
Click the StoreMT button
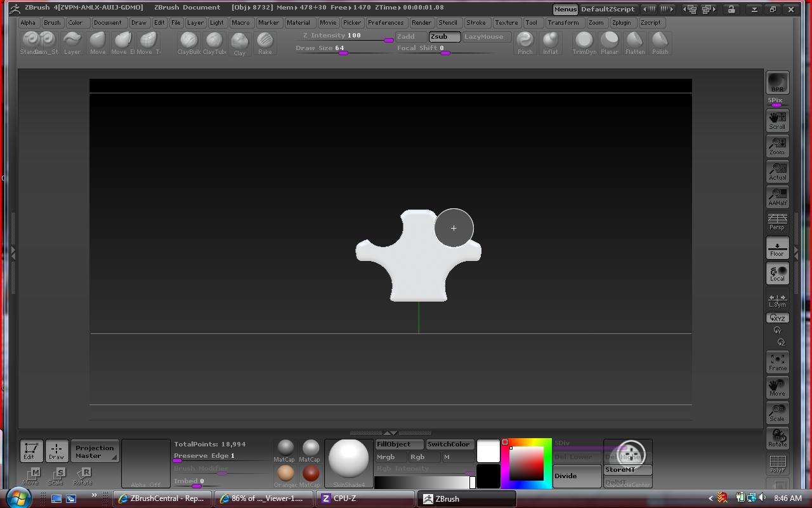(x=628, y=470)
